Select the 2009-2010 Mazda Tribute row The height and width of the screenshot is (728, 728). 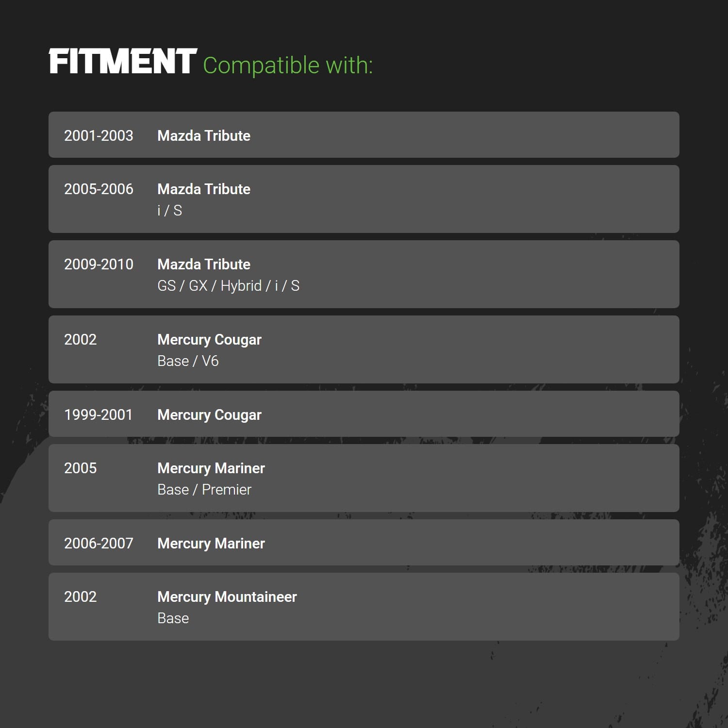click(364, 274)
